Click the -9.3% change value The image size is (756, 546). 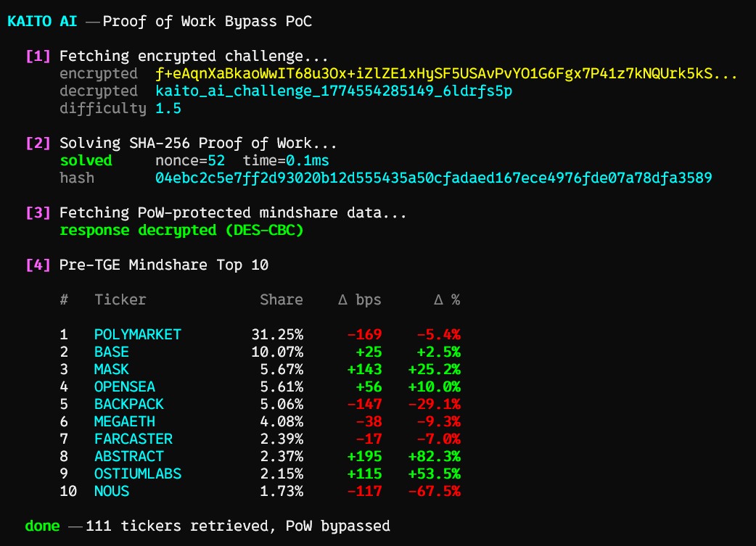(439, 422)
